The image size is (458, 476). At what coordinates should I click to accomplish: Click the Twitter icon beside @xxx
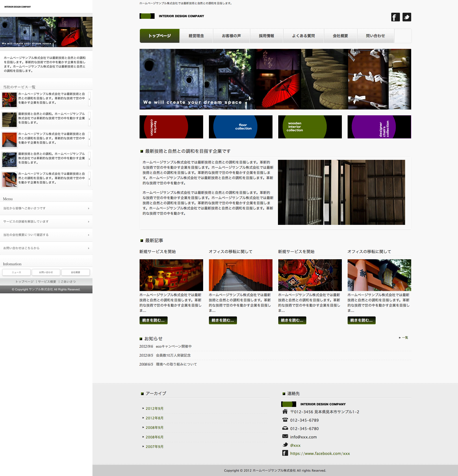[285, 445]
